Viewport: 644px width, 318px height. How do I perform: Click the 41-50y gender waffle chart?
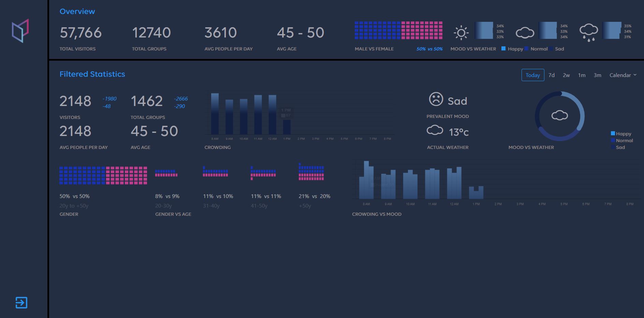tap(263, 173)
